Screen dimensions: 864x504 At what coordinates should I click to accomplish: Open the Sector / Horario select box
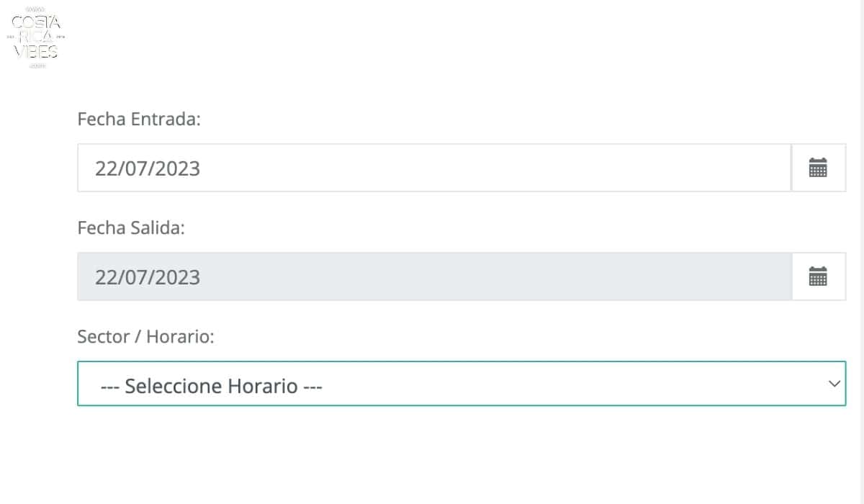[x=462, y=384]
